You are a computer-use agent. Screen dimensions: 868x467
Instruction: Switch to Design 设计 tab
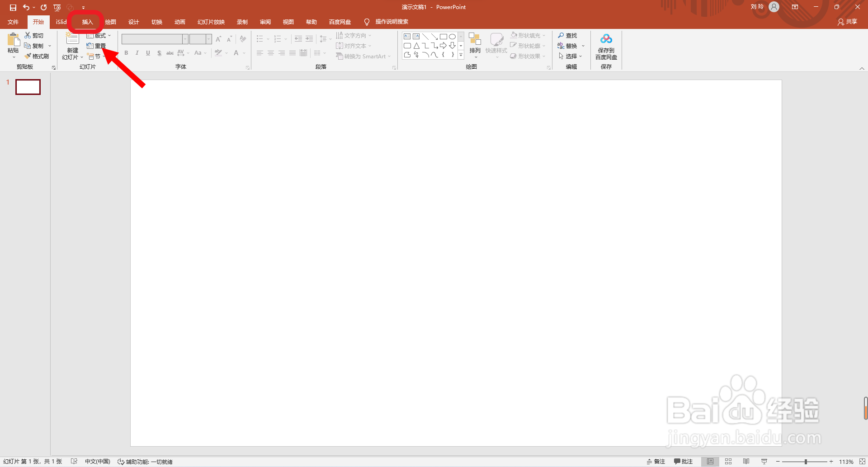pyautogui.click(x=134, y=22)
